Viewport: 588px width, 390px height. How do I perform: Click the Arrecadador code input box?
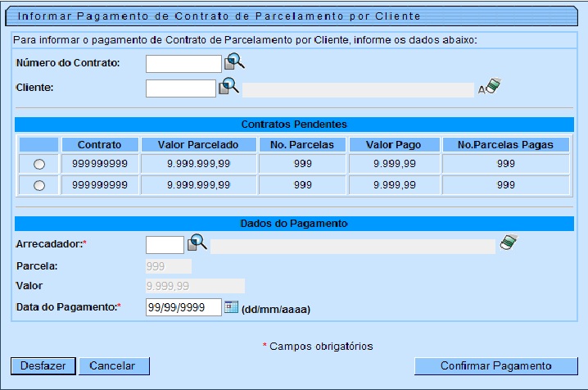165,245
